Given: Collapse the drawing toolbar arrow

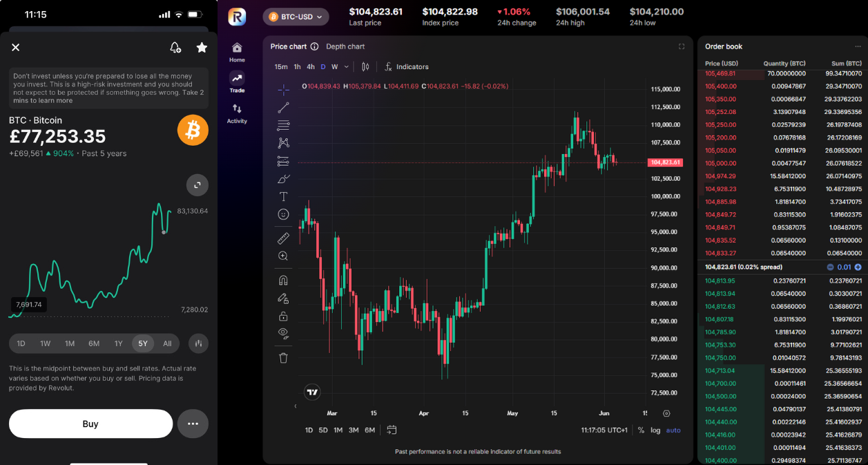Looking at the screenshot, I should point(296,406).
